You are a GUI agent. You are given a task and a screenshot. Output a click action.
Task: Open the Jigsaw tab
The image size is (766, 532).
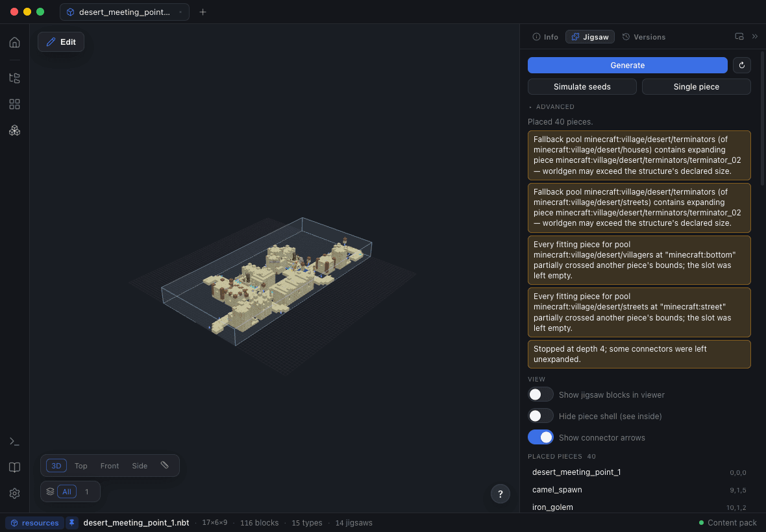coord(589,36)
